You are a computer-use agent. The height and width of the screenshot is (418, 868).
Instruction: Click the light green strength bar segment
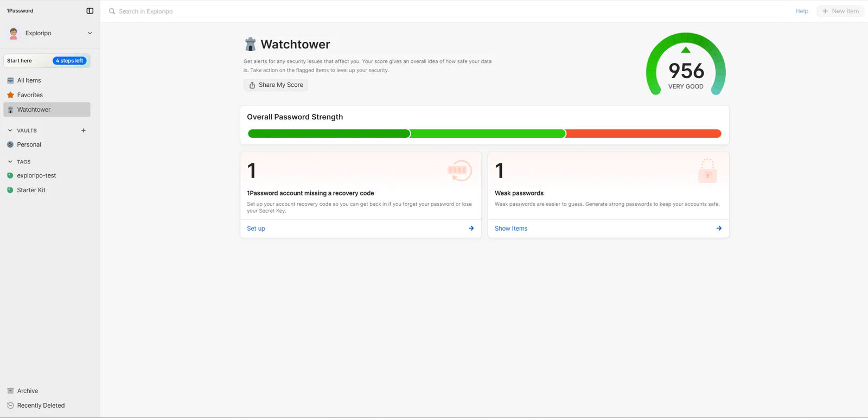tap(488, 134)
